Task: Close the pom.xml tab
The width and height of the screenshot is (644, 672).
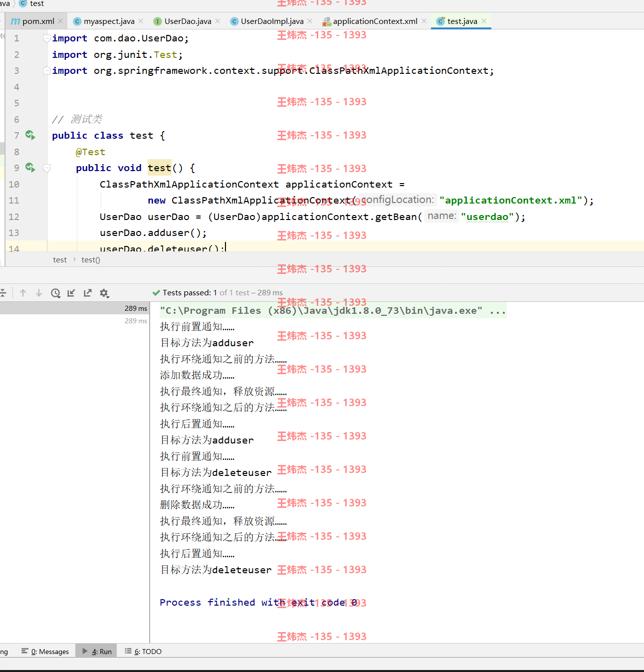Action: [60, 21]
